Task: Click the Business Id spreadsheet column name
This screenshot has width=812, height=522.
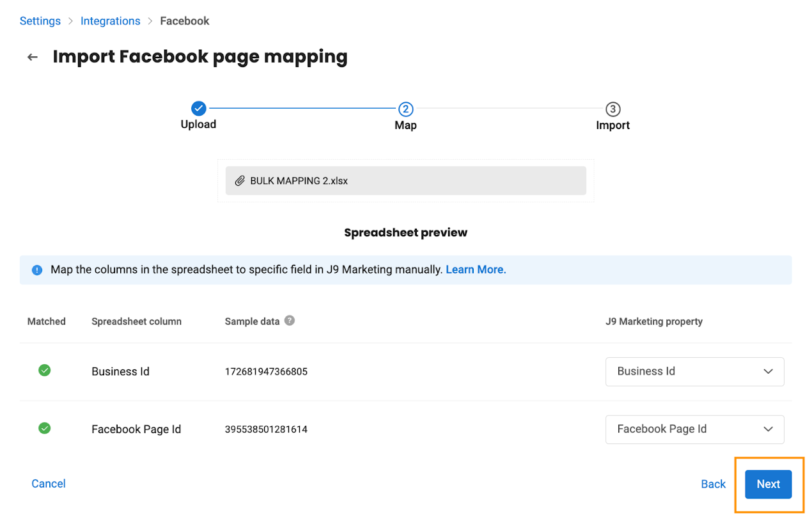Action: pyautogui.click(x=121, y=371)
